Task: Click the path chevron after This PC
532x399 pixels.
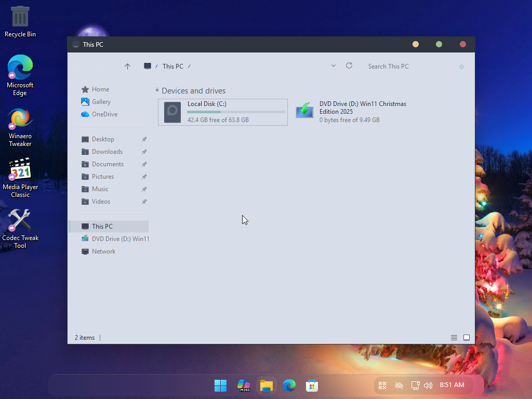Action: point(190,66)
